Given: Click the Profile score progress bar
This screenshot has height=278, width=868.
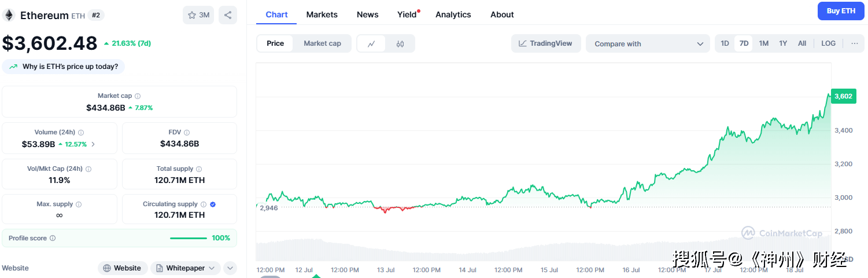Looking at the screenshot, I should (x=188, y=238).
